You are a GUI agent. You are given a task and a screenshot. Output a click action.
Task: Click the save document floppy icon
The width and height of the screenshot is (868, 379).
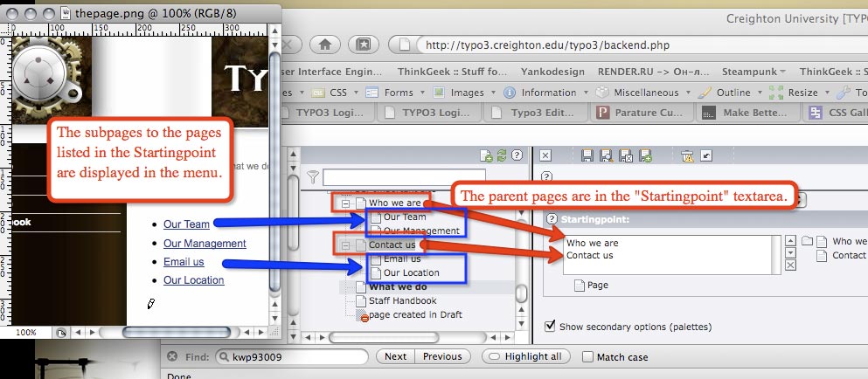(x=587, y=155)
